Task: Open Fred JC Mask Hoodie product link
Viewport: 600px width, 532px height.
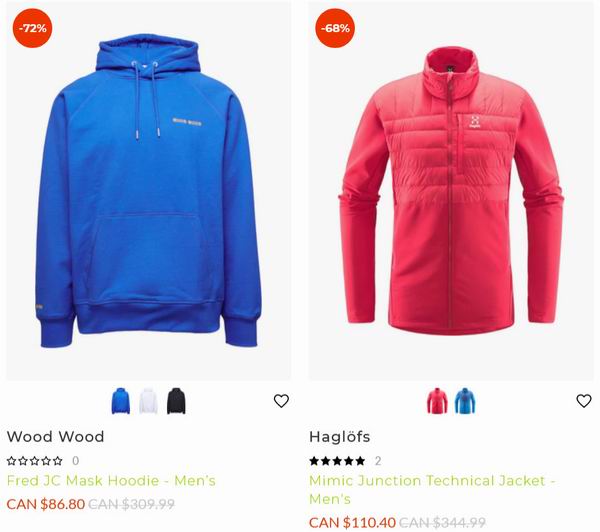Action: (111, 480)
